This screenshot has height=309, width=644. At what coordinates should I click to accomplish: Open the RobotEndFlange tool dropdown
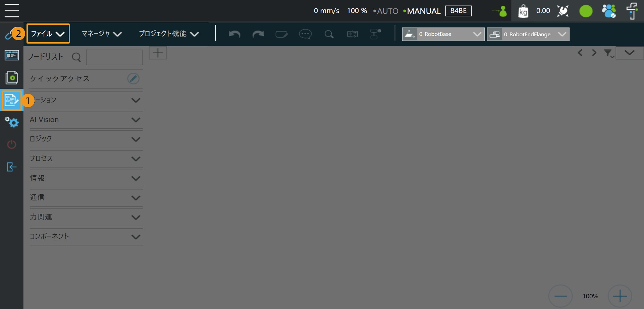pos(528,34)
